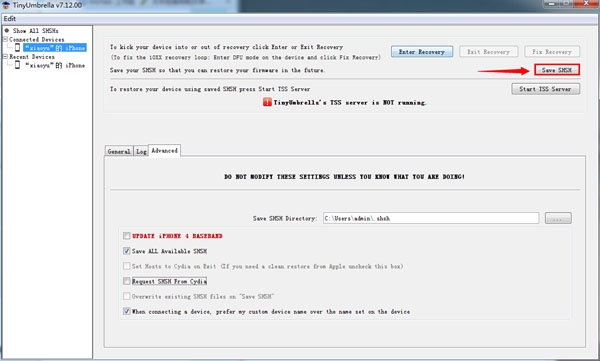Select Show All SHSHs in the sidebar
Image resolution: width=600 pixels, height=361 pixels.
tap(36, 31)
